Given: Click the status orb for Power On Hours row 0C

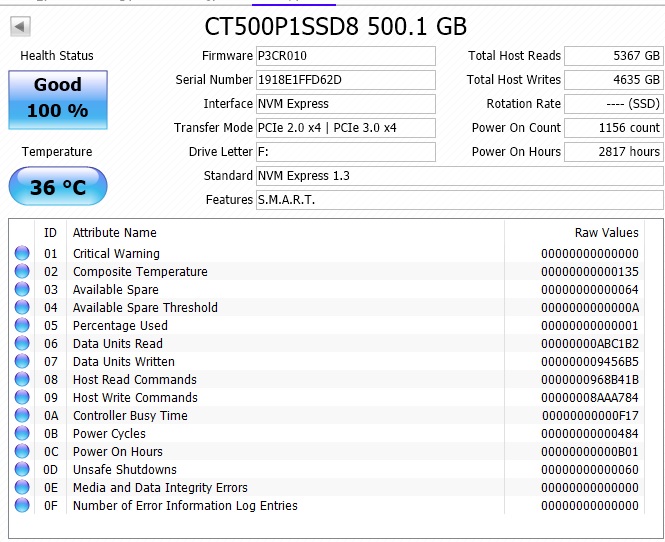Looking at the screenshot, I should tap(22, 451).
